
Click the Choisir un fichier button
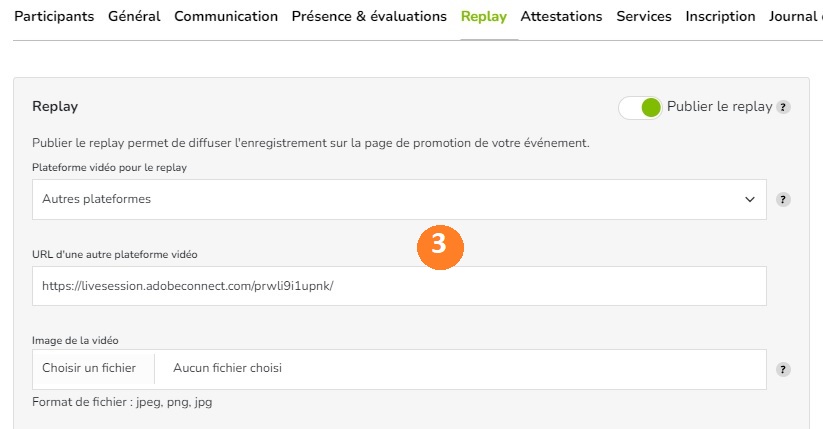point(89,368)
